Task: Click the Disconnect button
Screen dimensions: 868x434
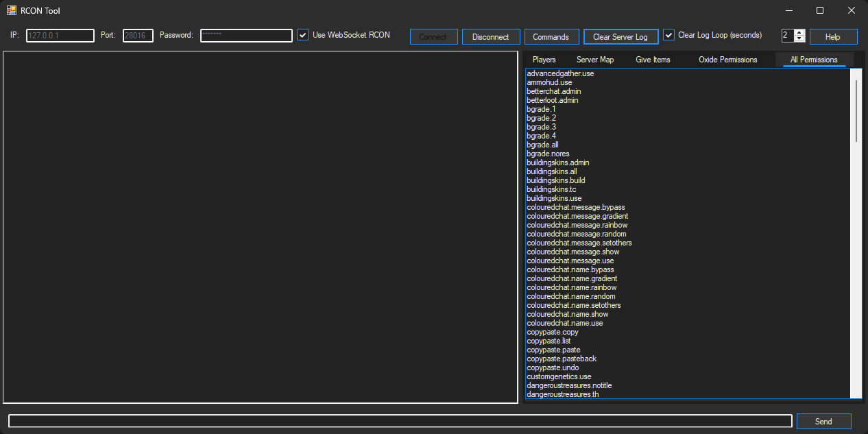Action: 491,36
